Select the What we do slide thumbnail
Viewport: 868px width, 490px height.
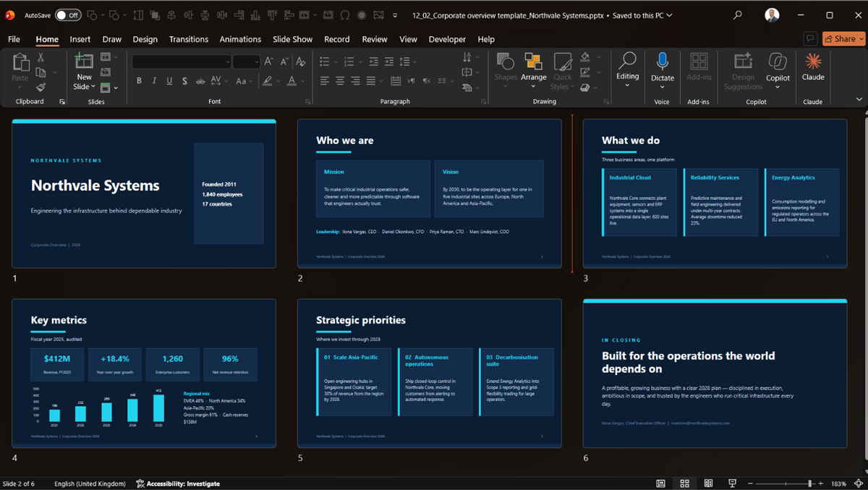coord(715,194)
